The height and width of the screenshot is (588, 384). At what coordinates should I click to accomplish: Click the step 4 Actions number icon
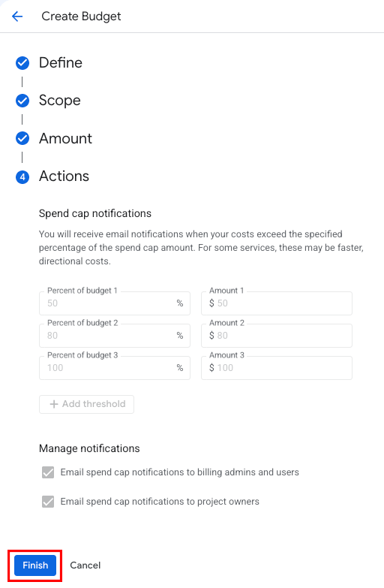tap(22, 176)
